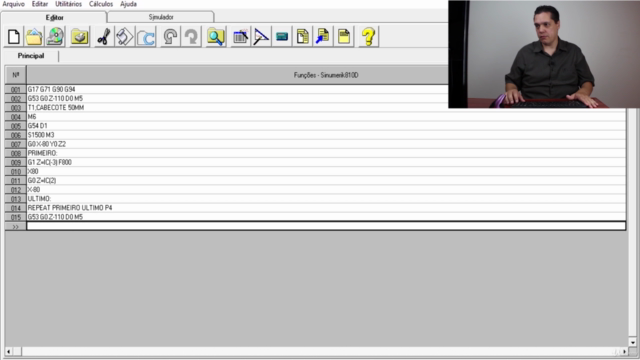Create a new file with blank page icon
The image size is (640, 360).
(14, 37)
